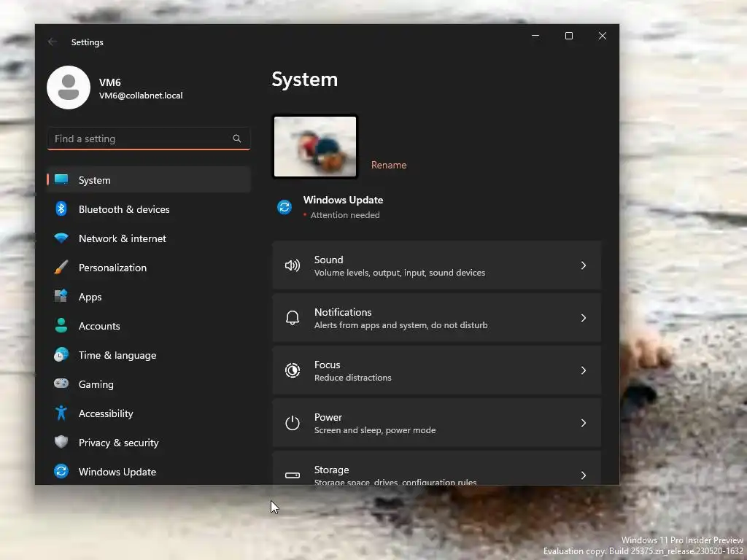Click the Gaming controller icon
Viewport: 747px width, 560px height.
[x=61, y=384]
